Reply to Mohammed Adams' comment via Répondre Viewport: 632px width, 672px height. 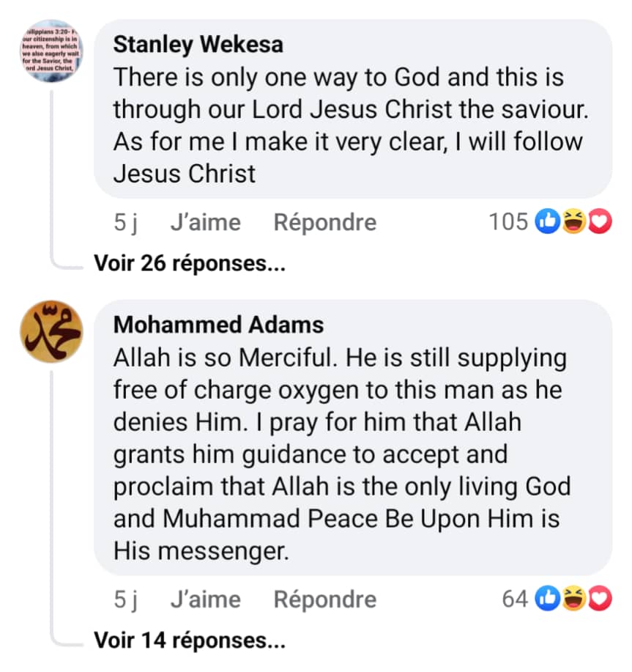click(x=324, y=599)
